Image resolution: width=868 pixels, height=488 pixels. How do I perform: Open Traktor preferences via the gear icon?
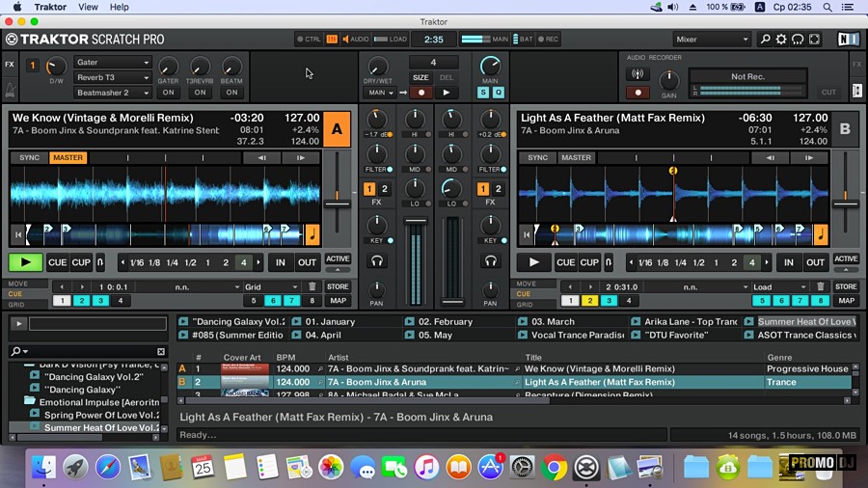point(798,40)
